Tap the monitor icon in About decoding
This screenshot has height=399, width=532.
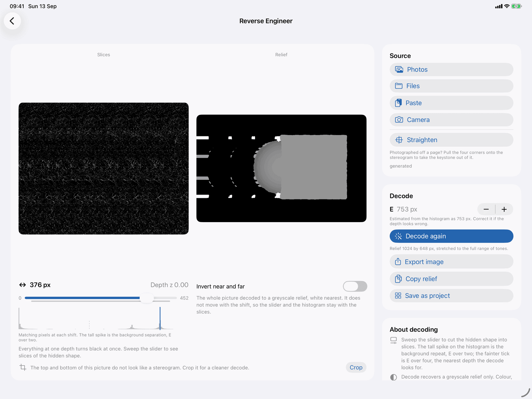click(x=394, y=340)
